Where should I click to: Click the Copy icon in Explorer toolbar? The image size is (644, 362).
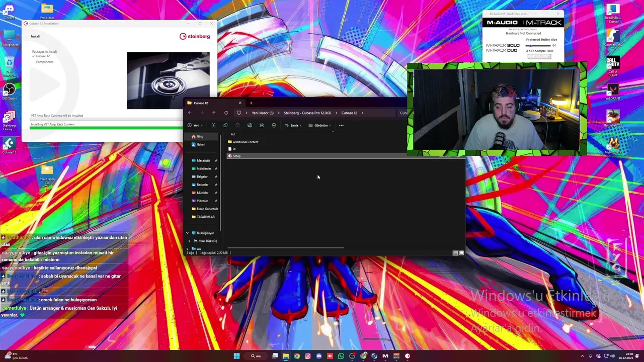click(225, 125)
